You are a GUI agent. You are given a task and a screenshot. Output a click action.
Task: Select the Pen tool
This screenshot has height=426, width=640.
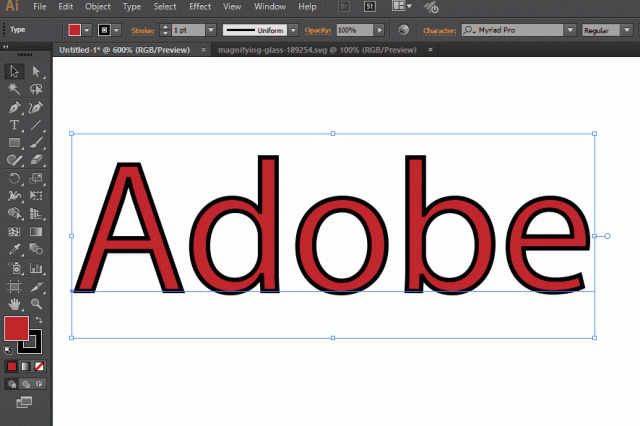coord(14,107)
